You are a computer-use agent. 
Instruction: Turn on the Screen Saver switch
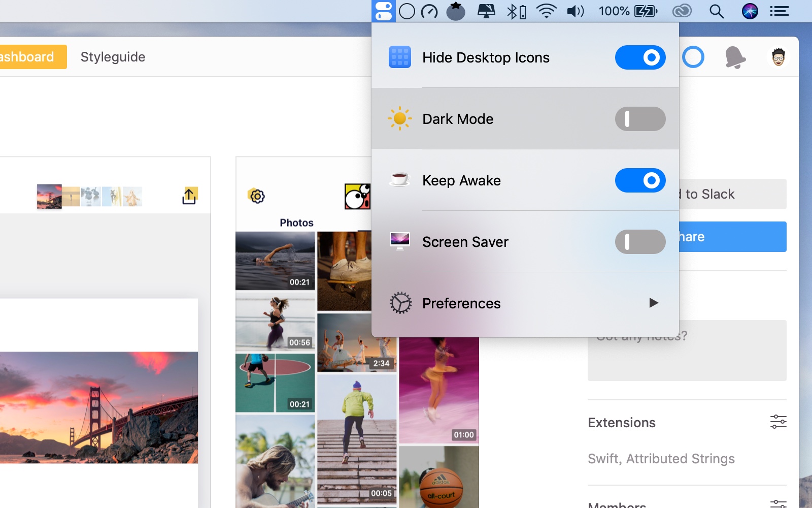tap(640, 242)
